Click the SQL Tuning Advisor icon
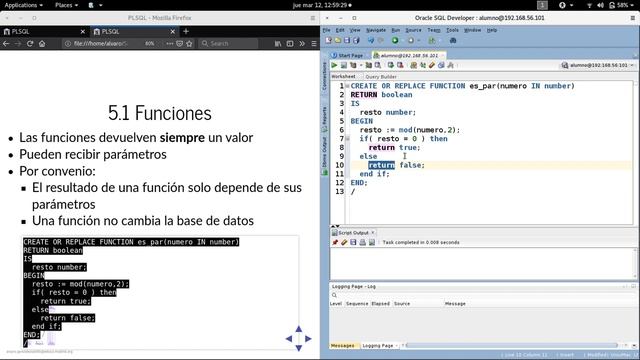The width and height of the screenshot is (640, 360). [378, 65]
